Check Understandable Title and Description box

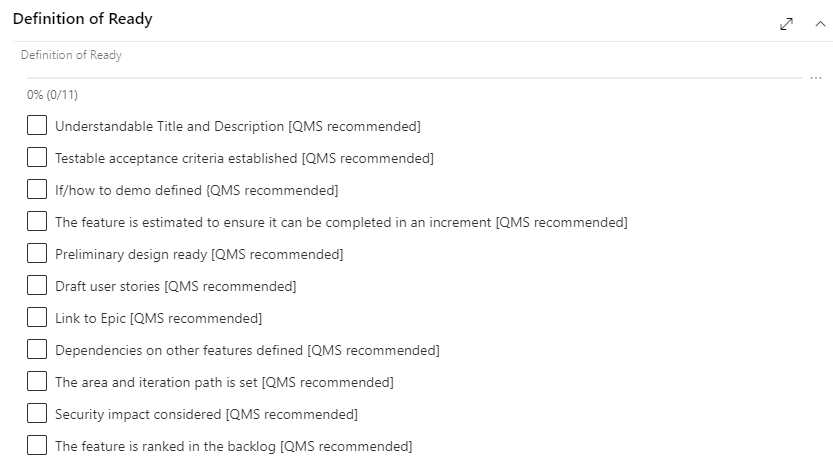[x=37, y=125]
